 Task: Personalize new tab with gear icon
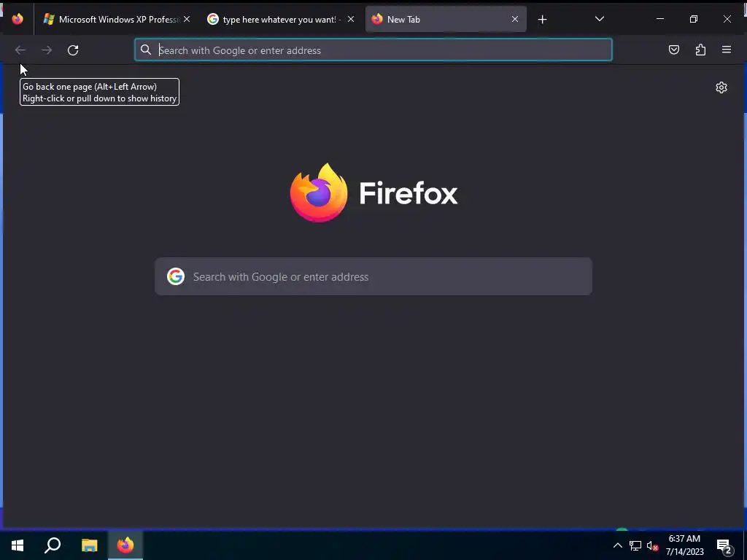click(x=721, y=87)
